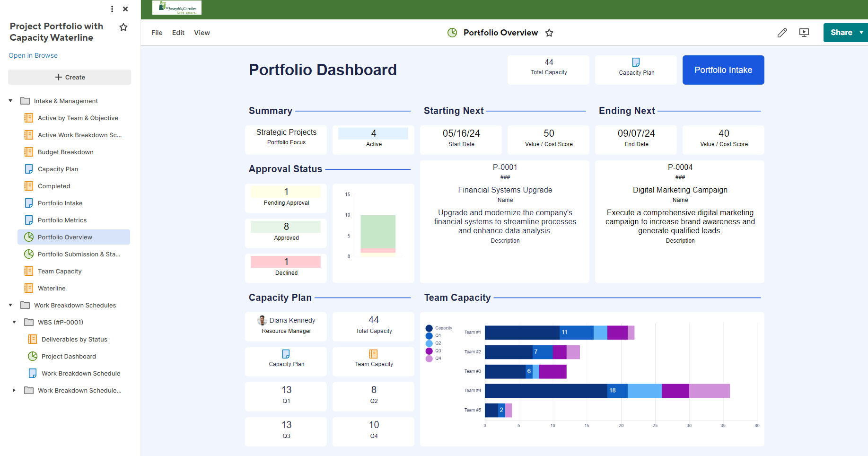Click the Declined count widget
Image resolution: width=868 pixels, height=456 pixels.
(x=286, y=268)
